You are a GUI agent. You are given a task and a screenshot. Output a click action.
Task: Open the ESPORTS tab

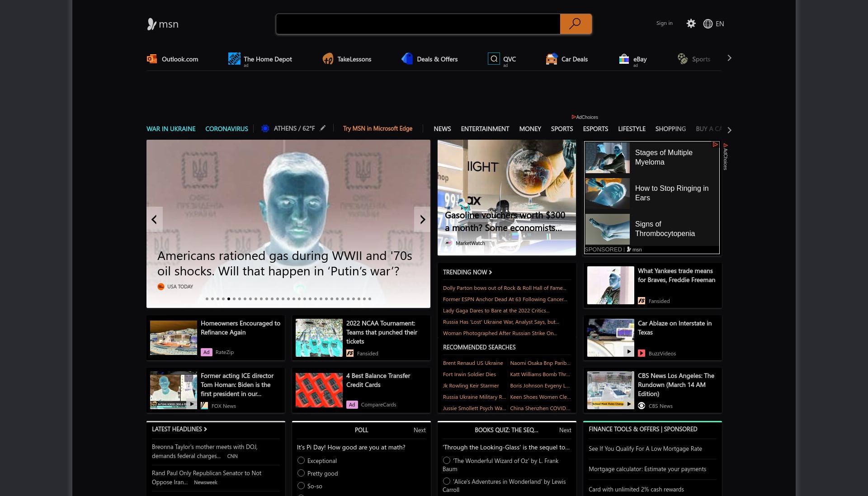click(595, 129)
